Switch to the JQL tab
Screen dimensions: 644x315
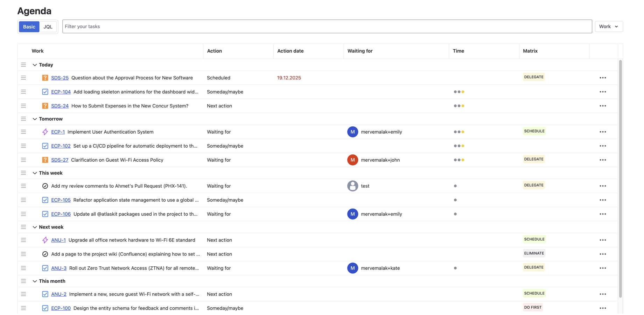click(x=48, y=27)
